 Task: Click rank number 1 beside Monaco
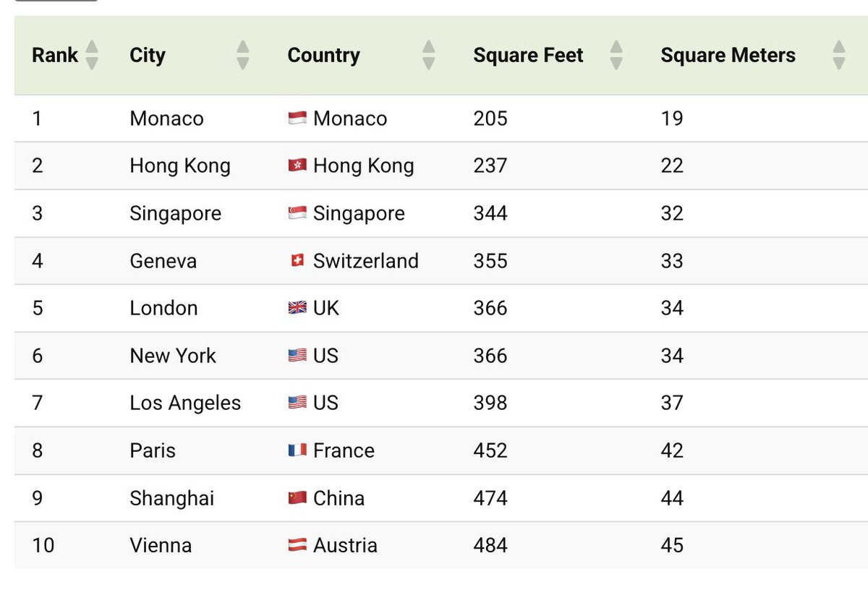pos(37,119)
